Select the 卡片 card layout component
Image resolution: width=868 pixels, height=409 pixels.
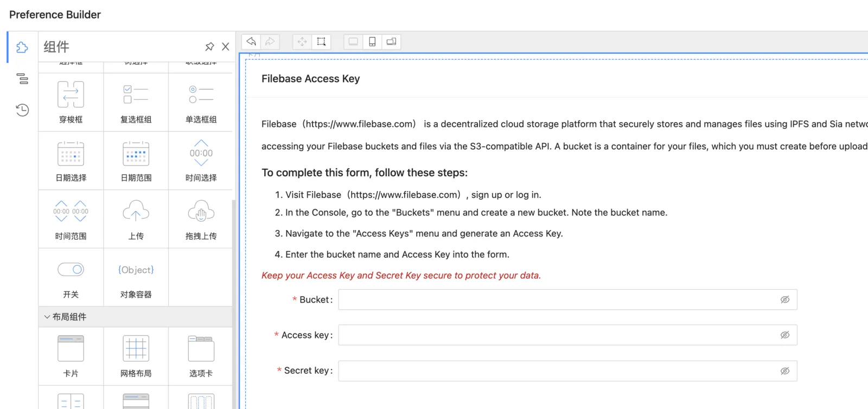[71, 356]
